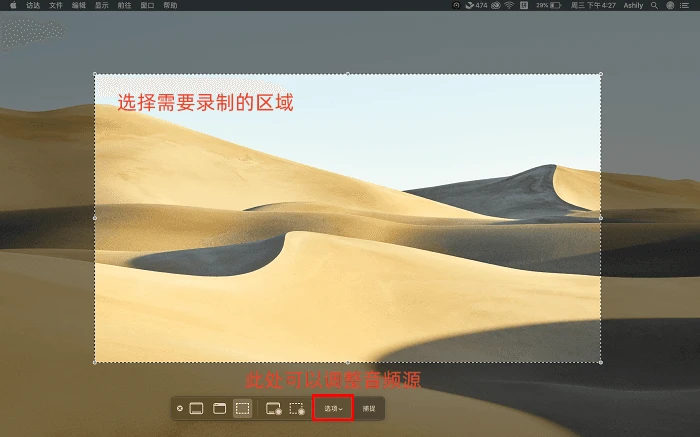Click the 周三 下午4:27 clock
The width and height of the screenshot is (700, 437).
pyautogui.click(x=593, y=5)
